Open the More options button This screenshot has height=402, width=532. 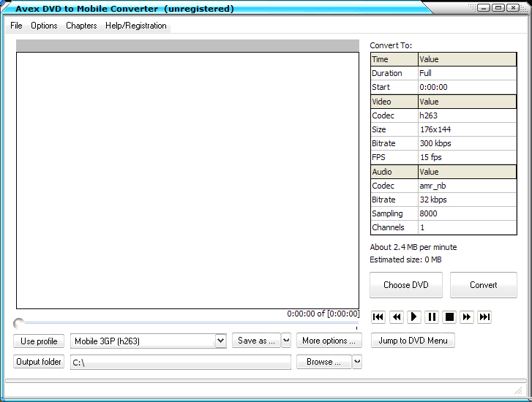coord(329,341)
